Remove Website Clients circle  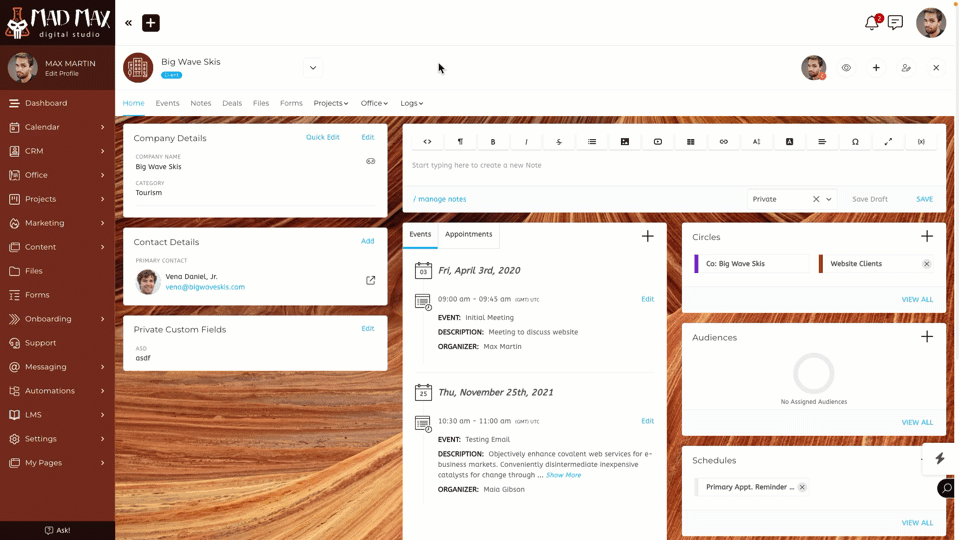pyautogui.click(x=926, y=264)
